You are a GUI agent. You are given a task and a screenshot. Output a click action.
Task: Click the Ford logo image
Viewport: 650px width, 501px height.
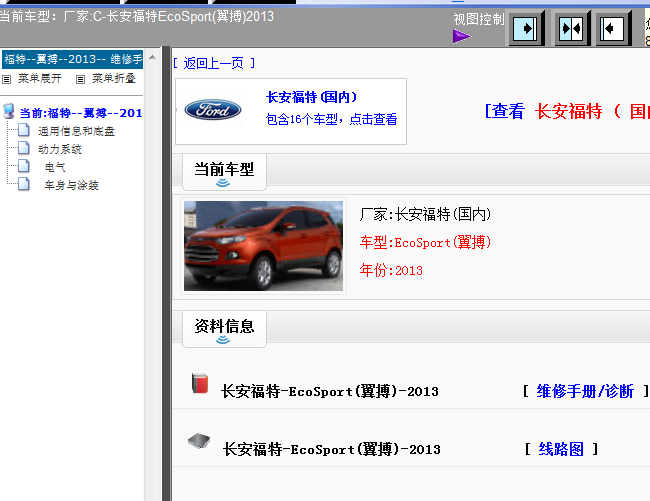pos(213,110)
